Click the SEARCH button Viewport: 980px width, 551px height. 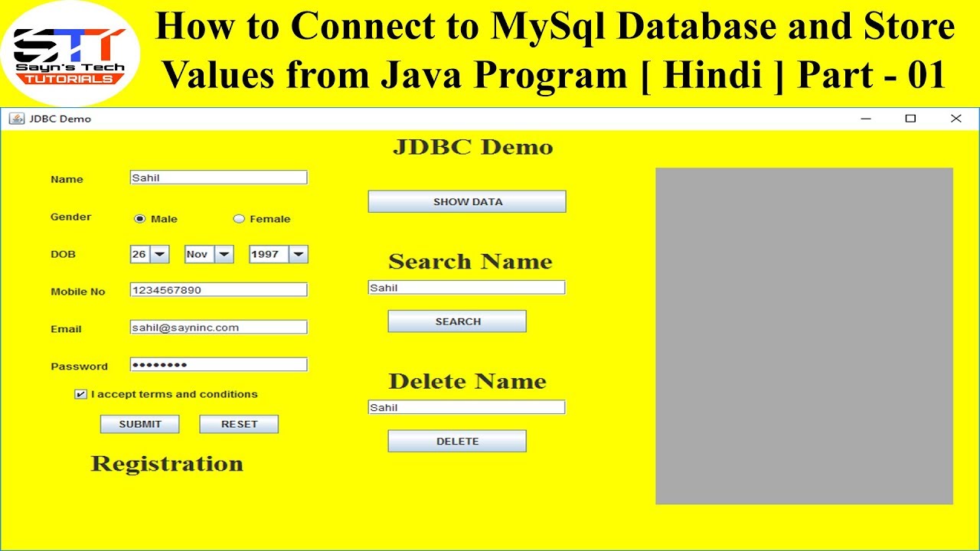(457, 321)
